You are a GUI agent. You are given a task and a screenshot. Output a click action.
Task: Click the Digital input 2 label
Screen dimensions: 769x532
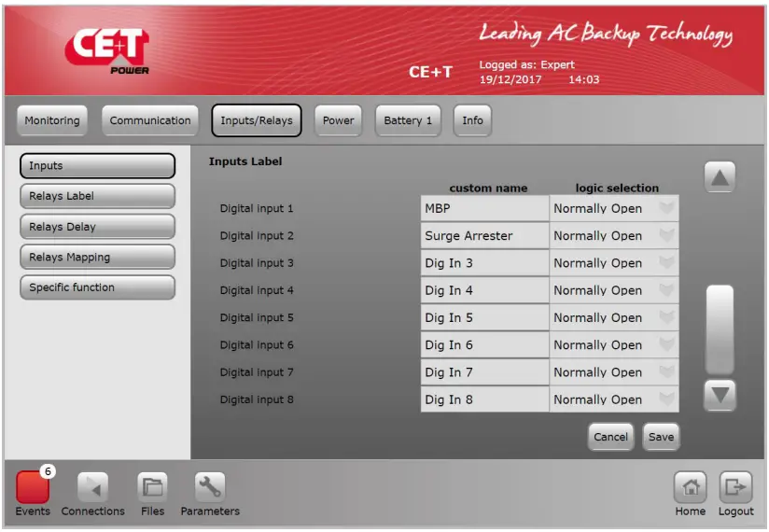pyautogui.click(x=257, y=236)
